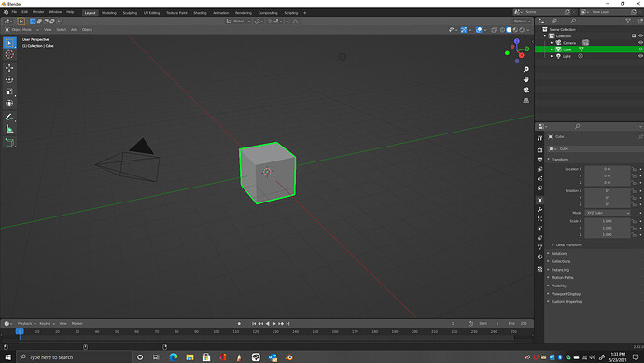Open Scene properties tab
This screenshot has height=363, width=644.
tap(540, 178)
